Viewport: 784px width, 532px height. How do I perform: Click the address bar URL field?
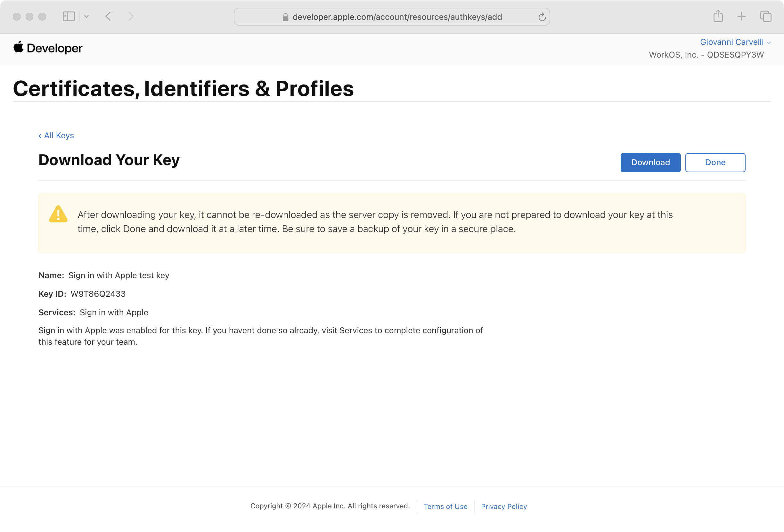[397, 17]
